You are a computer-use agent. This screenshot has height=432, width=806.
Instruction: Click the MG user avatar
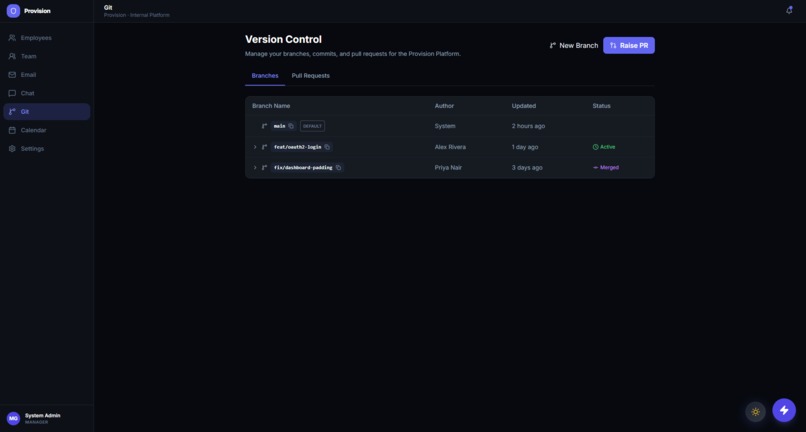click(x=13, y=418)
